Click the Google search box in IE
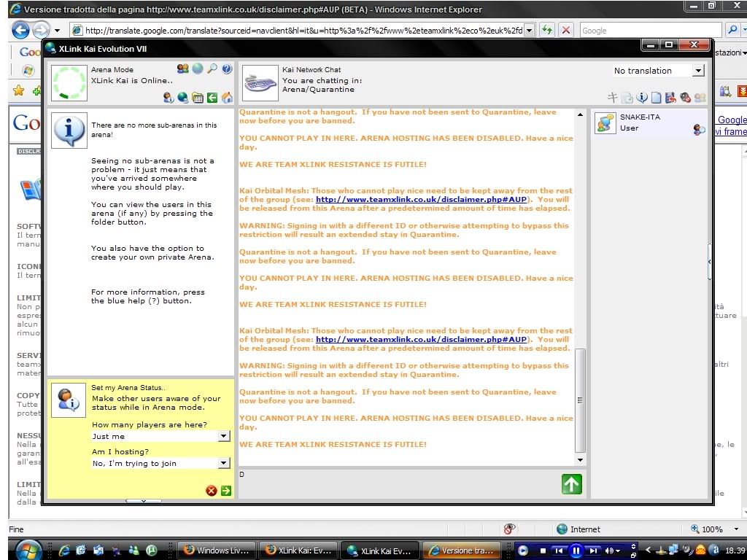747x560 pixels. 651,31
